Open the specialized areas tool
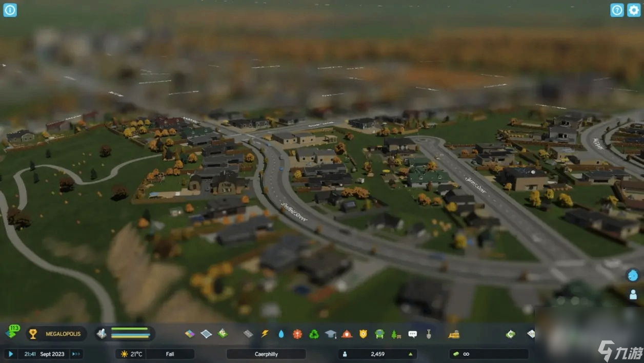Viewport: 644px width, 363px height. pyautogui.click(x=223, y=334)
